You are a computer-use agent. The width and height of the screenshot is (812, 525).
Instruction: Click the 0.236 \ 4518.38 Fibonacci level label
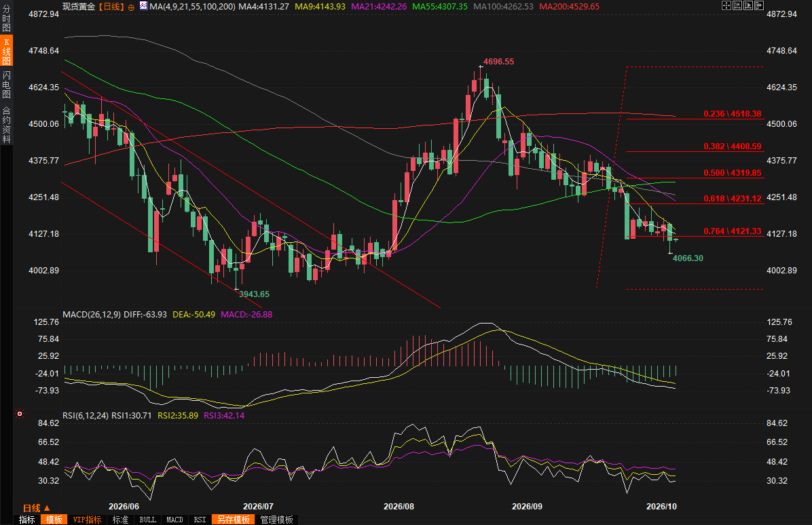(x=733, y=114)
